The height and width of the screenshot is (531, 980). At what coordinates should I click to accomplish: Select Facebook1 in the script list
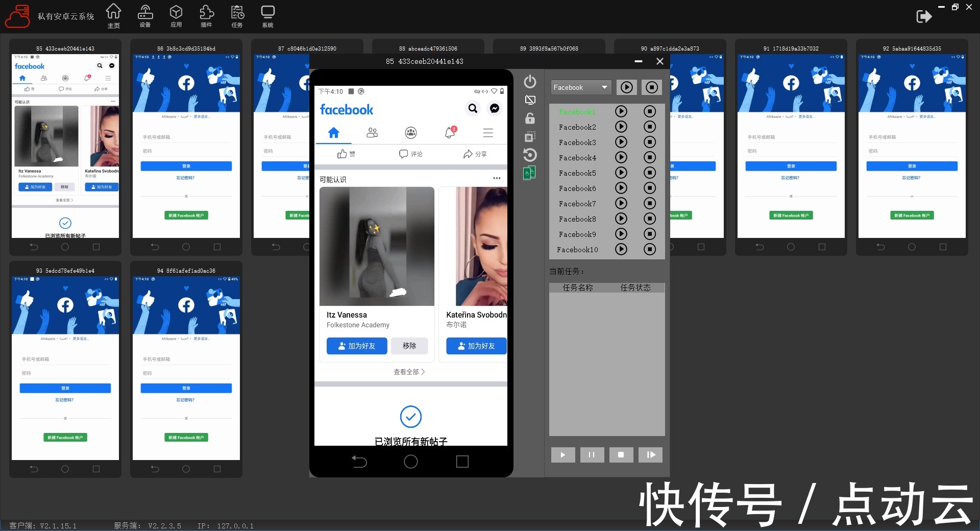[x=577, y=111]
